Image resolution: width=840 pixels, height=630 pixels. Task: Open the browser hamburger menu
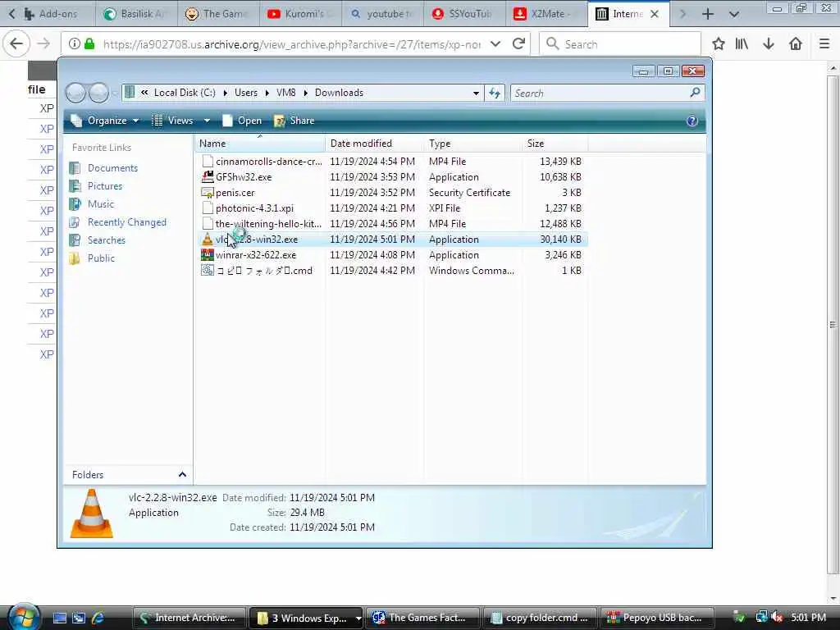coord(824,44)
